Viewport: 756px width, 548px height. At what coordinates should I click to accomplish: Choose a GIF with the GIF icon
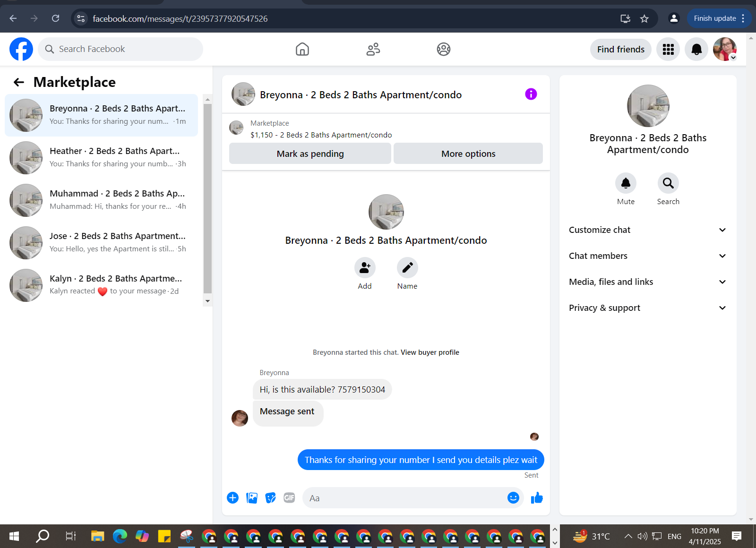point(289,498)
